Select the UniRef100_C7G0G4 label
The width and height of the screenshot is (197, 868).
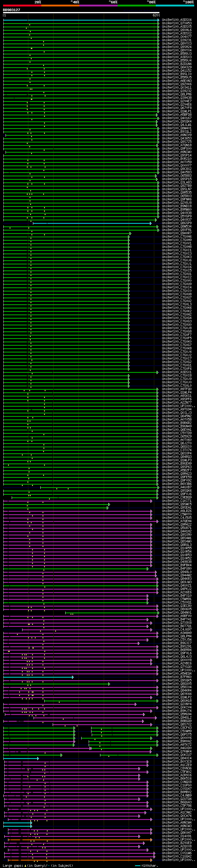177,318
